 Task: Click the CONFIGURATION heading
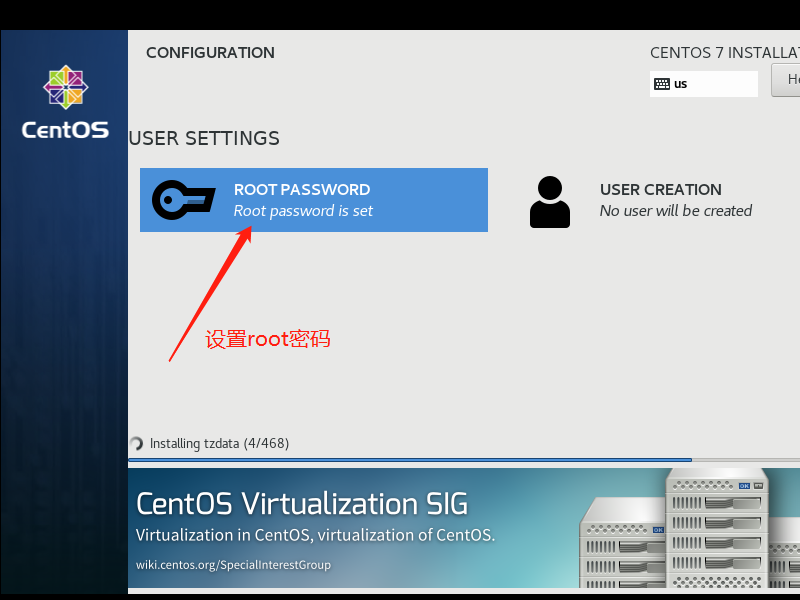[210, 53]
